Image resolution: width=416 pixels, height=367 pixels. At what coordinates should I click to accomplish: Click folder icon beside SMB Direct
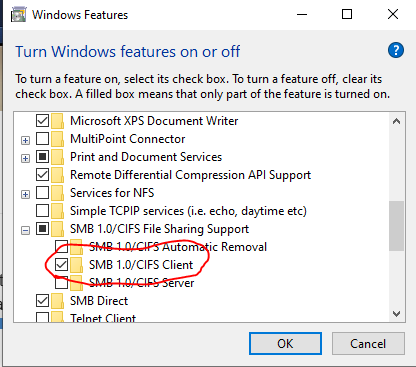[57, 301]
